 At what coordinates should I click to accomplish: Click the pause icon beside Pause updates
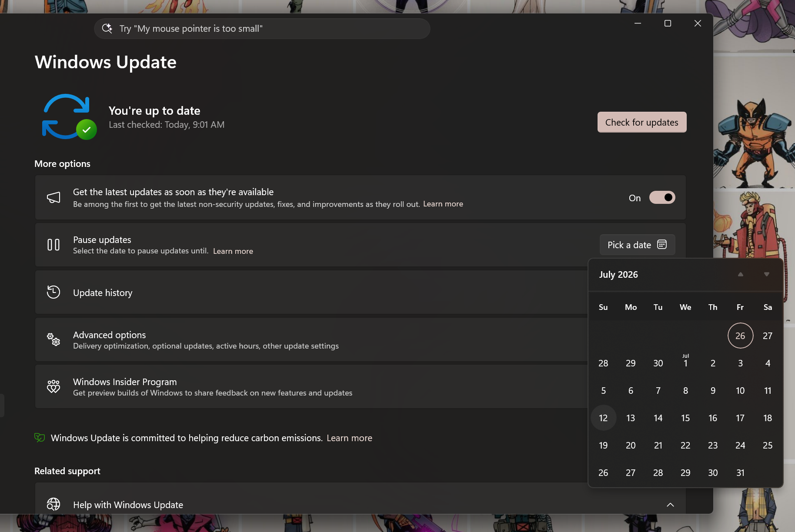click(53, 245)
